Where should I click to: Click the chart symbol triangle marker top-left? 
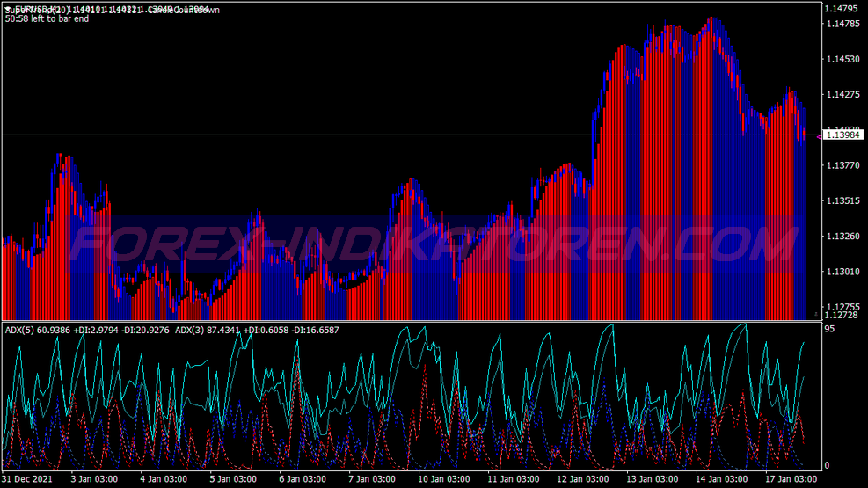coord(8,9)
